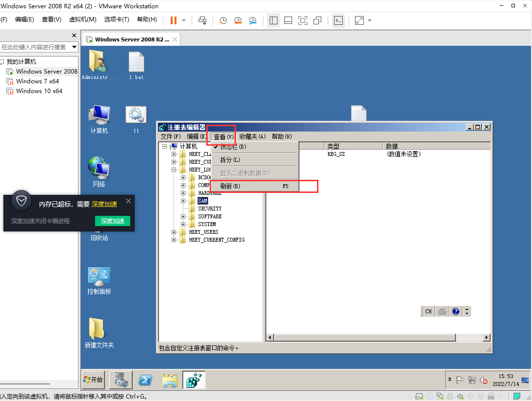The image size is (532, 401).
Task: Open the VMware 选项卡(T) menu
Action: (x=117, y=19)
